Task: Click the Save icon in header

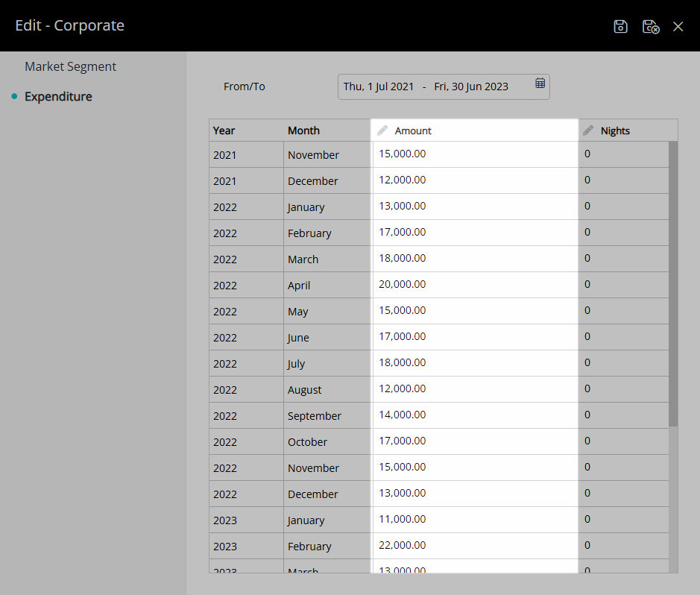Action: 620,26
